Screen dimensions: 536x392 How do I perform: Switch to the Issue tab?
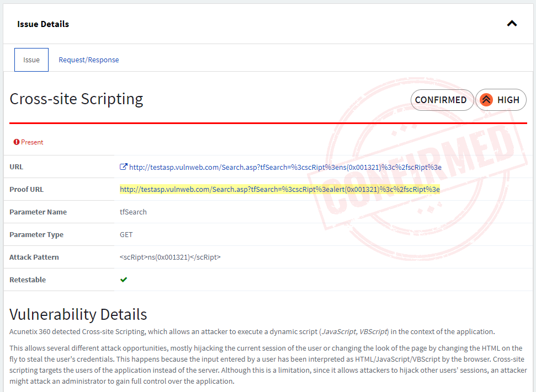(x=31, y=60)
